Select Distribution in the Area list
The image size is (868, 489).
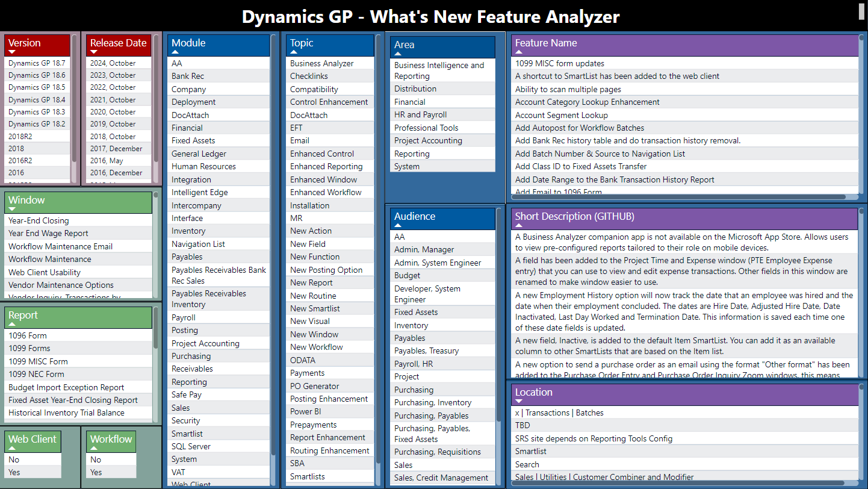[x=442, y=89]
